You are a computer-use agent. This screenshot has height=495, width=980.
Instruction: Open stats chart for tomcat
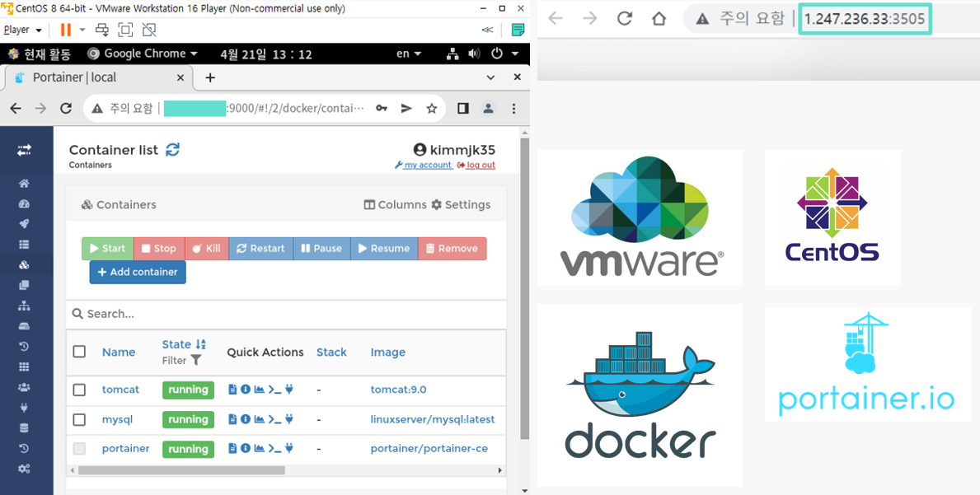point(260,390)
